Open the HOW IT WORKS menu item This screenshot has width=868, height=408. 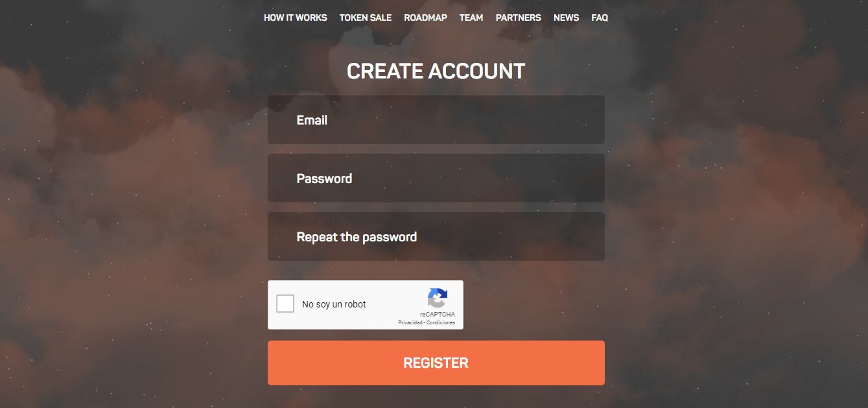(296, 18)
